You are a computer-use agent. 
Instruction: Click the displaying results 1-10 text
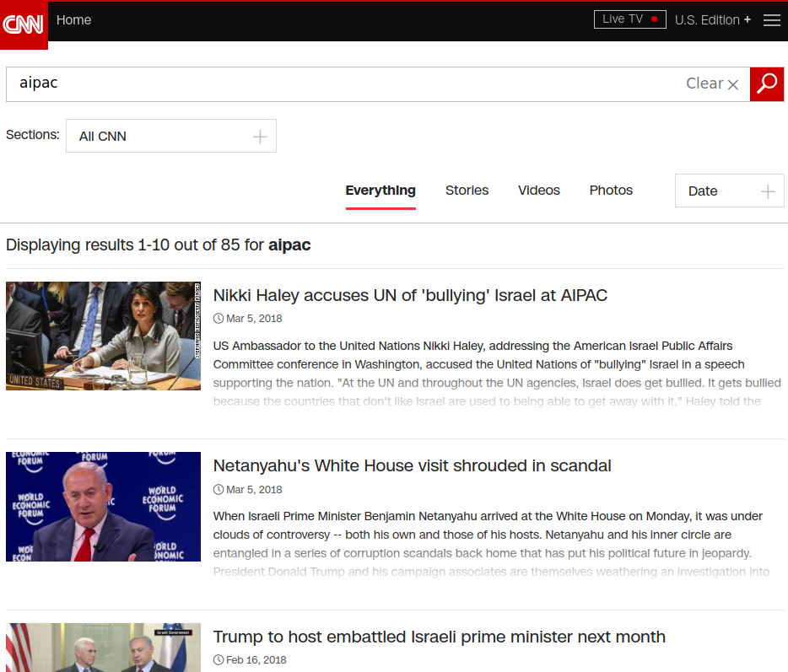[159, 245]
